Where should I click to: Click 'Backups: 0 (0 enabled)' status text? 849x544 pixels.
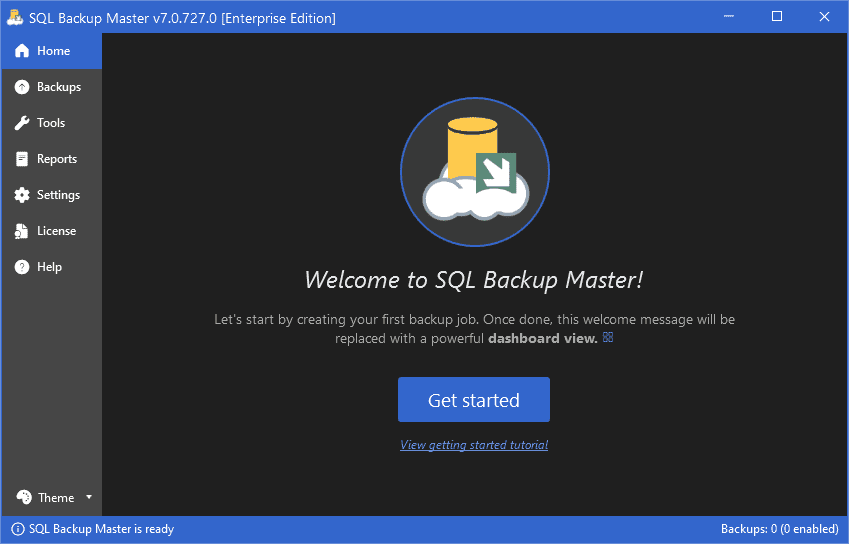(x=780, y=529)
